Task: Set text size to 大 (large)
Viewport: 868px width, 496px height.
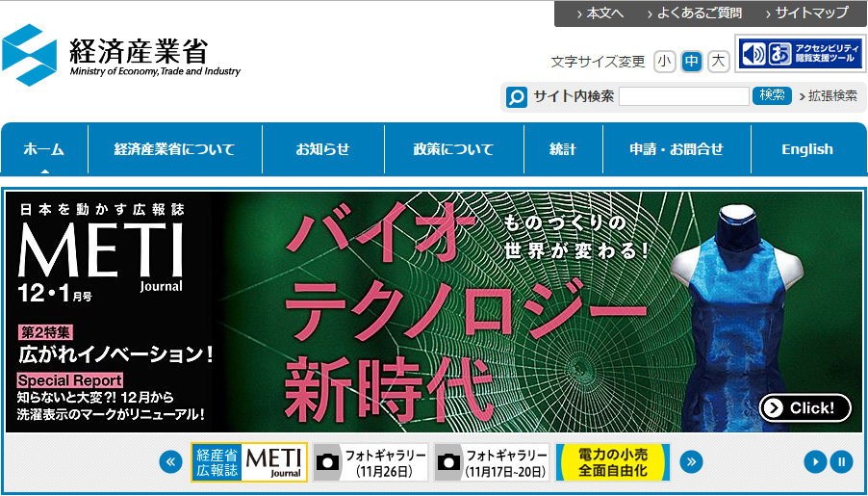Action: (x=718, y=62)
